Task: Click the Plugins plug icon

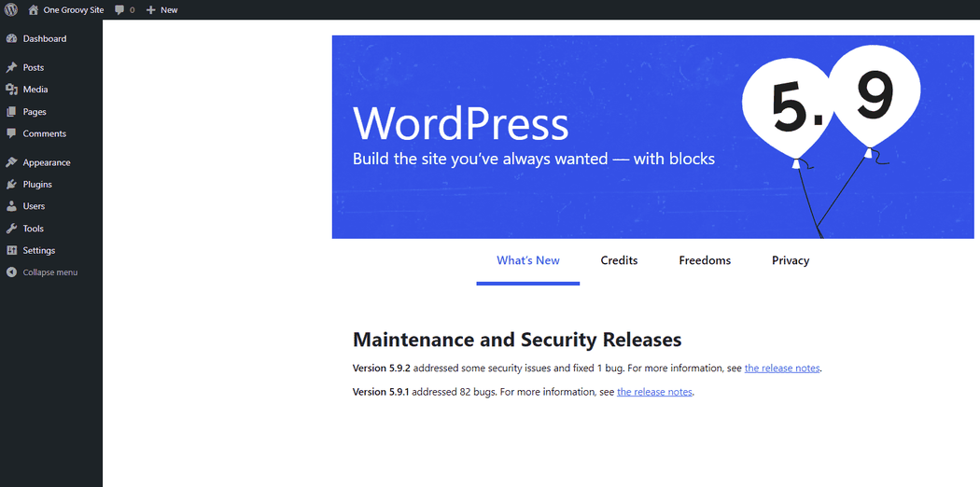Action: (x=11, y=184)
